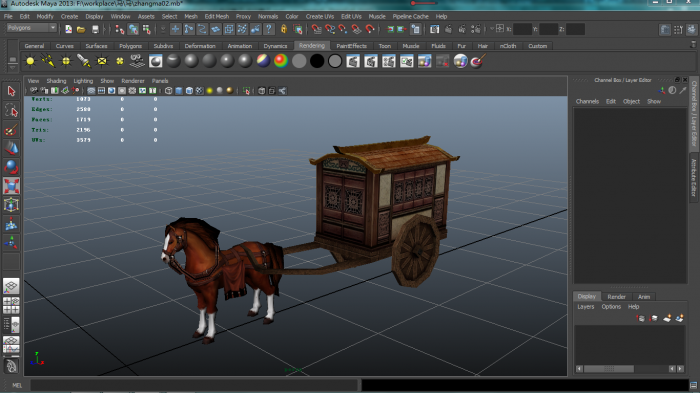Create a directional light from shelf
Image resolution: width=700 pixels, height=393 pixels.
coord(48,61)
